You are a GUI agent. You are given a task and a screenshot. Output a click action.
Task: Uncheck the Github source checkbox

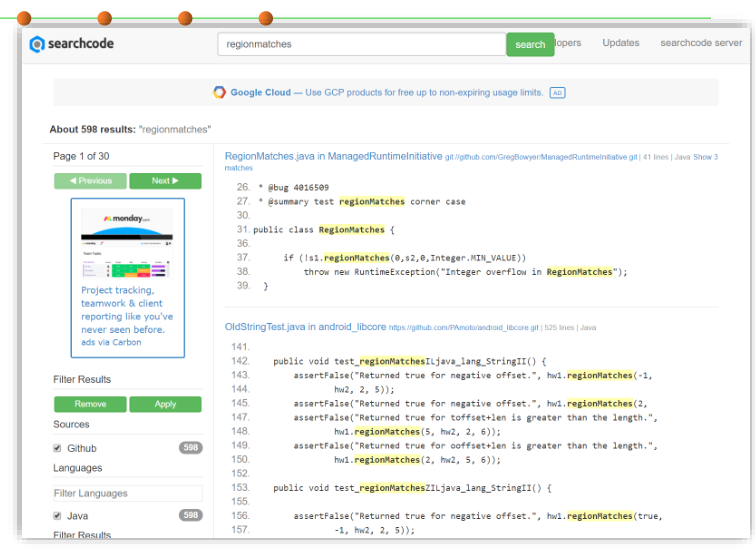[x=57, y=448]
